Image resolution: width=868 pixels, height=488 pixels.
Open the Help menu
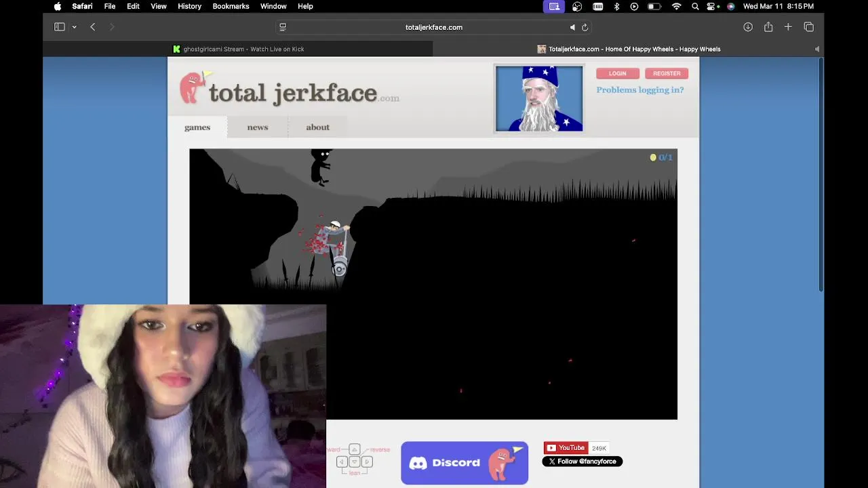(x=305, y=6)
